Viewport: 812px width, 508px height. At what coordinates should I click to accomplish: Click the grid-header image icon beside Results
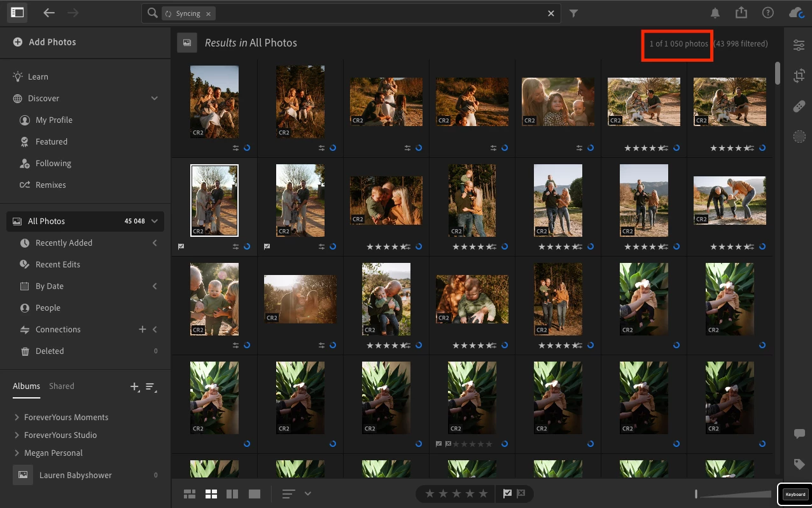pyautogui.click(x=187, y=43)
